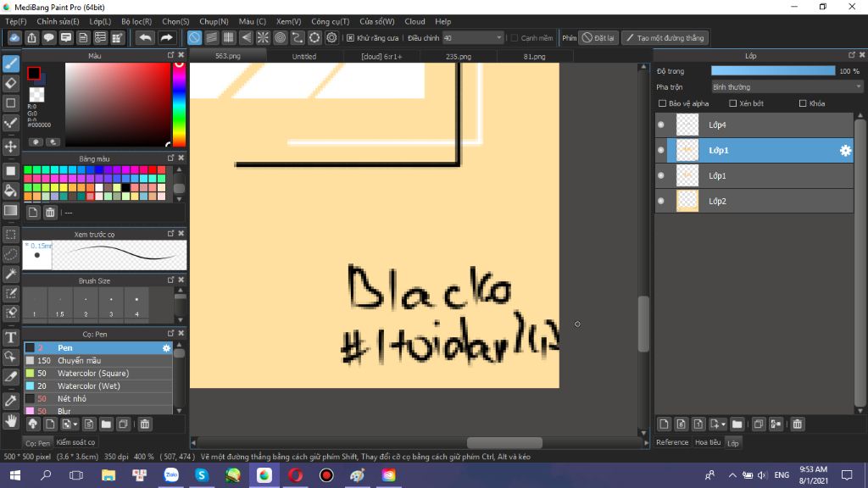Click the Đặt lại reset button

598,37
